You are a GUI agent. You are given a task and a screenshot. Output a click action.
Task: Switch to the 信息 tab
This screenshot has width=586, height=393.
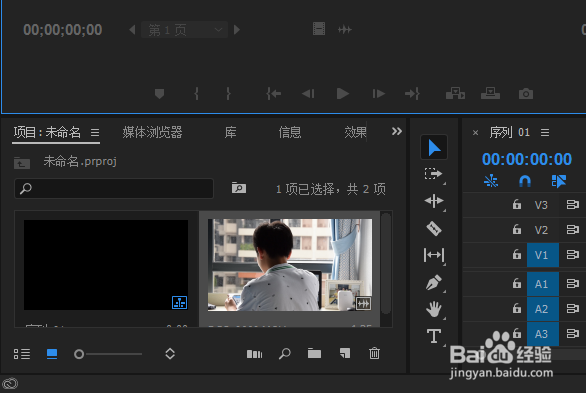(290, 132)
